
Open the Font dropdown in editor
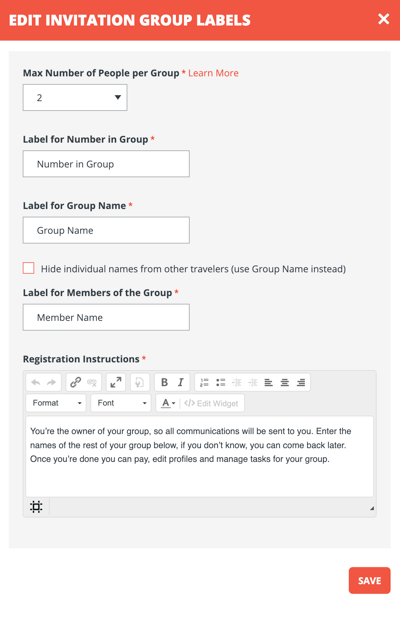(x=121, y=403)
